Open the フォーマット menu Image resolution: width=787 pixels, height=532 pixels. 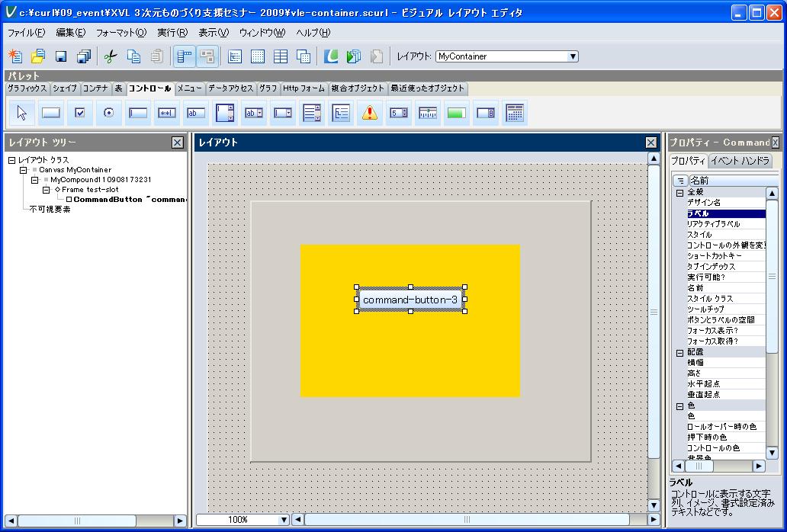point(120,33)
